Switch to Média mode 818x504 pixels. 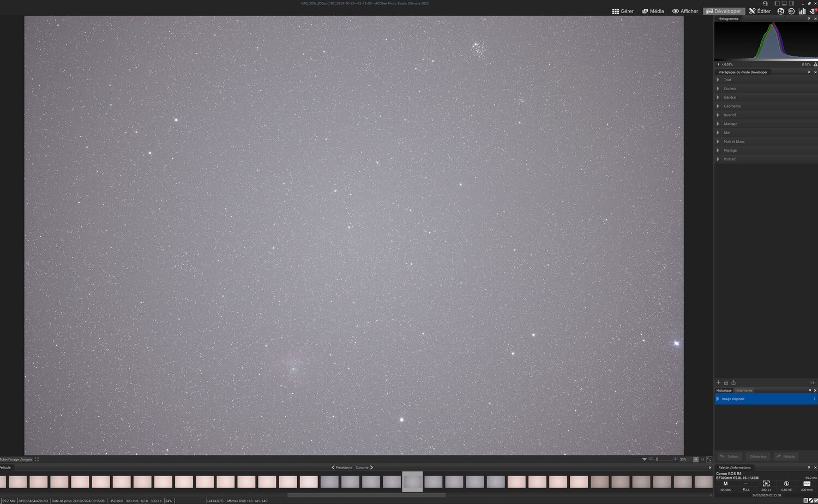(653, 11)
